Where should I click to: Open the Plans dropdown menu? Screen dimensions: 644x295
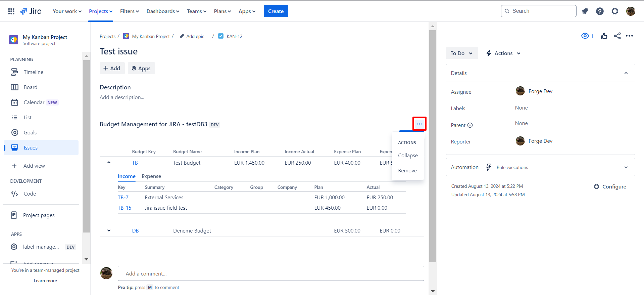click(222, 11)
